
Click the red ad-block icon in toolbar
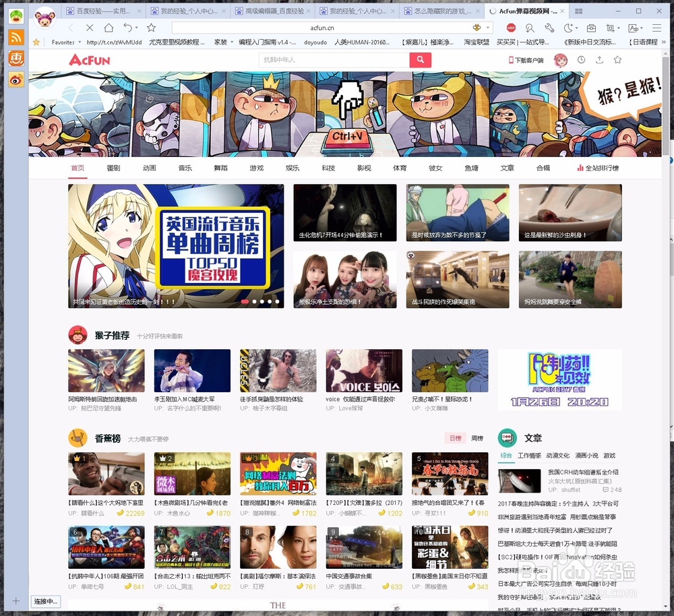pyautogui.click(x=511, y=28)
